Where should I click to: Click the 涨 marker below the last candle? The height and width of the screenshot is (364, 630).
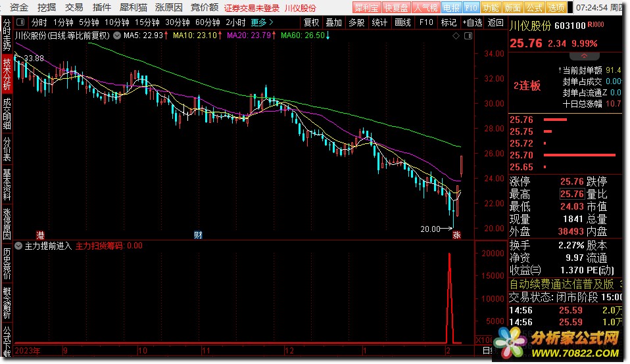[456, 235]
